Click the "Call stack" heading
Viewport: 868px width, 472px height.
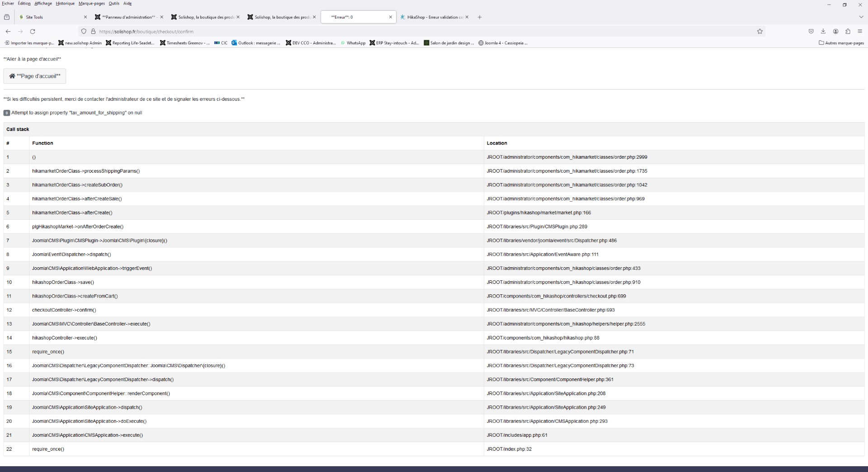tap(18, 129)
